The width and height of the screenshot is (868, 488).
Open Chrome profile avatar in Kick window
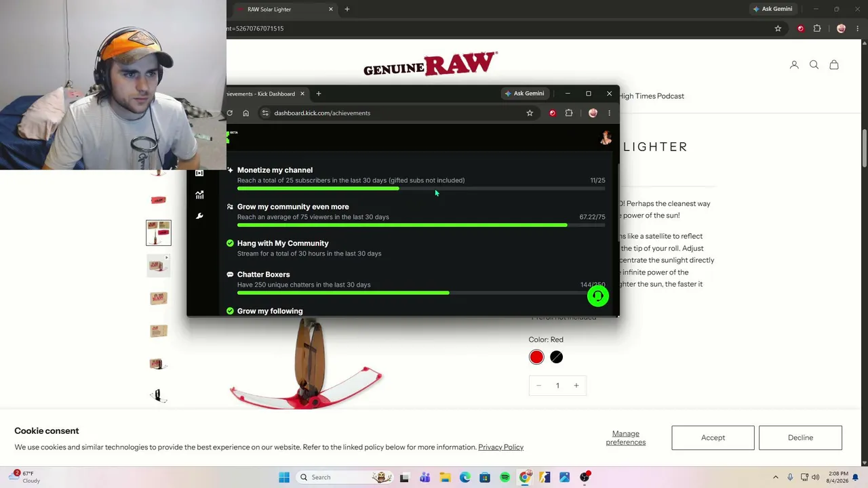coord(593,113)
